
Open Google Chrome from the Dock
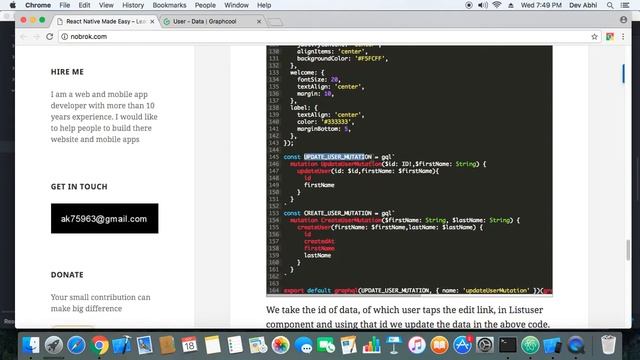pyautogui.click(x=99, y=345)
